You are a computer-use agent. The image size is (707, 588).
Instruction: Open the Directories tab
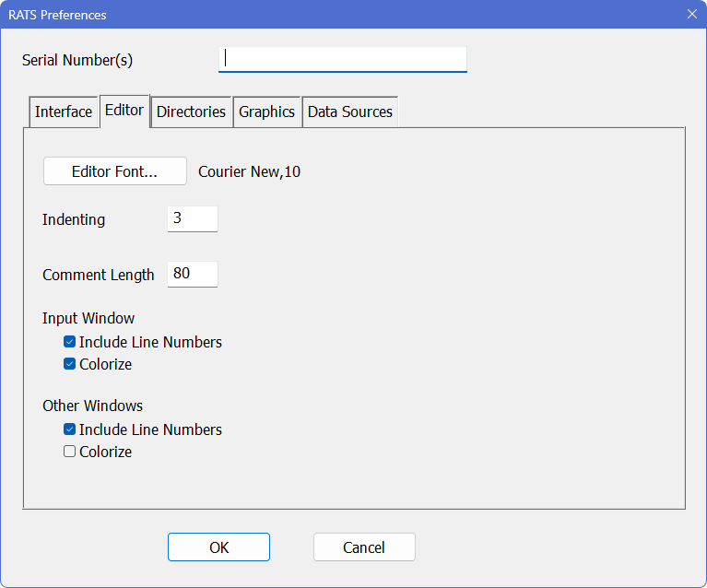[191, 112]
